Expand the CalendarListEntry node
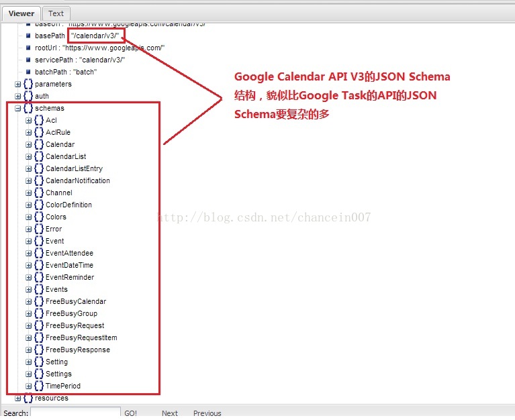The height and width of the screenshot is (420, 515). point(29,169)
